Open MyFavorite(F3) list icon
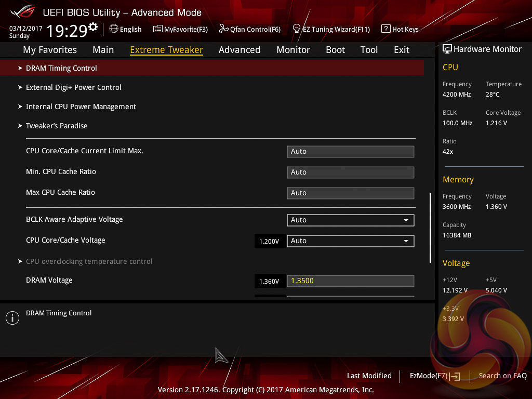Screen dimensions: 532x399 coord(157,29)
